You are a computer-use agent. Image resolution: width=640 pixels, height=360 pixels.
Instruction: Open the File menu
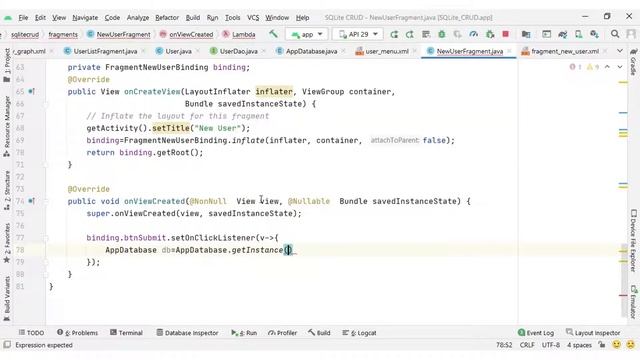23,18
